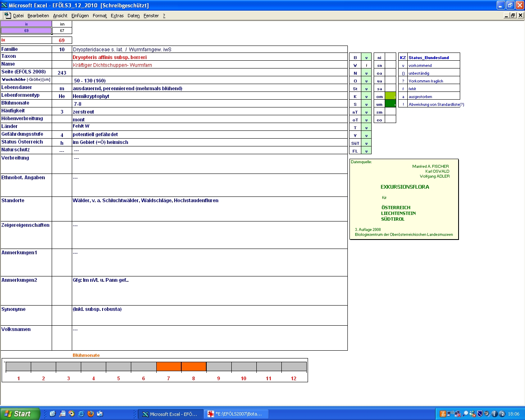Select taxon 'Dryopteris affinis subsp. borreri' cell
Image resolution: width=525 pixels, height=420 pixels.
tap(210, 57)
